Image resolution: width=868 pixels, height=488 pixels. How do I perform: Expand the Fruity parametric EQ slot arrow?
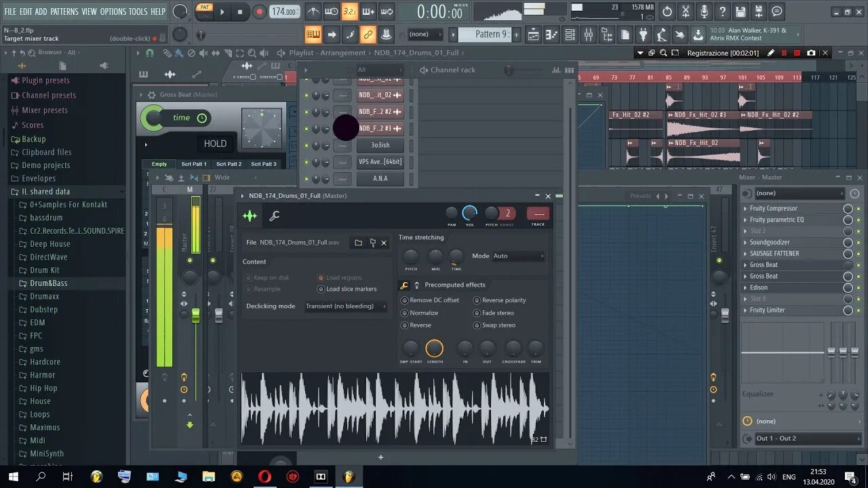745,220
